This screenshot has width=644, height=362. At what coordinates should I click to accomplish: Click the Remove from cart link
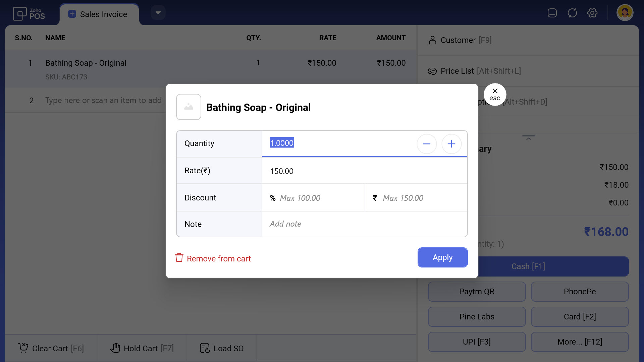(219, 259)
